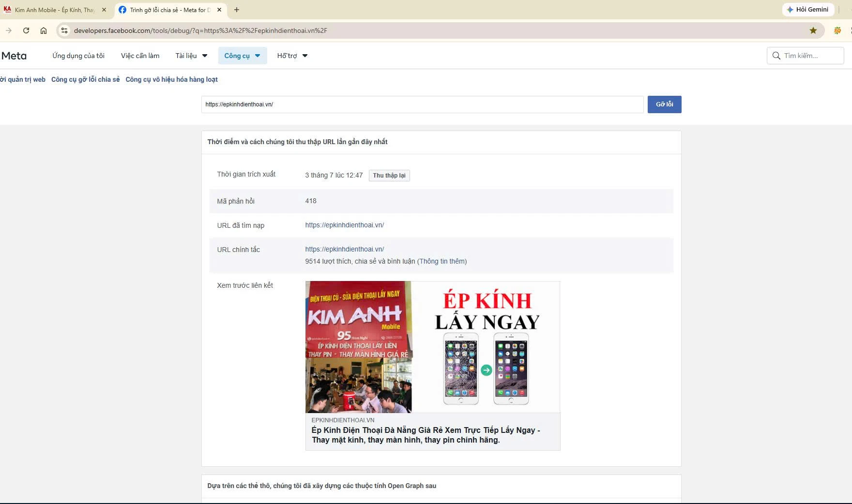Open the Thông tin thêm link
Image resolution: width=852 pixels, height=504 pixels.
tap(442, 261)
